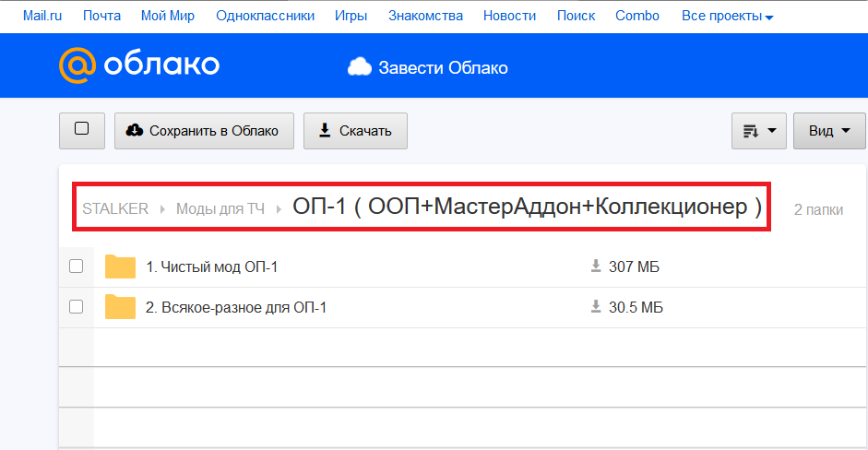Tick the select-all checkbox in the toolbar
The width and height of the screenshot is (868, 450).
coord(81,128)
